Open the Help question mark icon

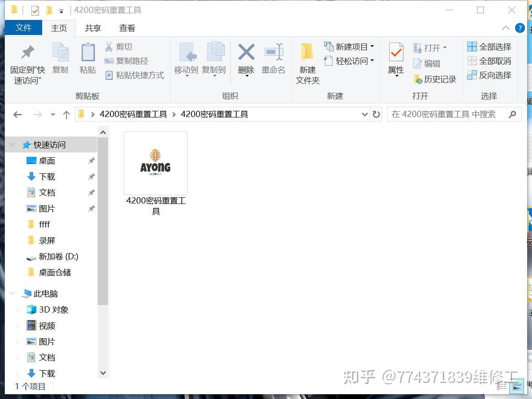coord(520,28)
